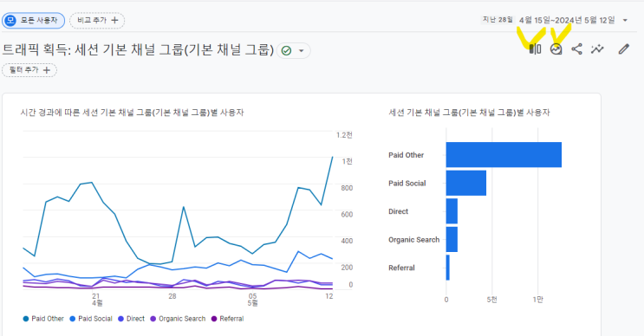Click the Paid Social bar in bar chart

point(466,183)
